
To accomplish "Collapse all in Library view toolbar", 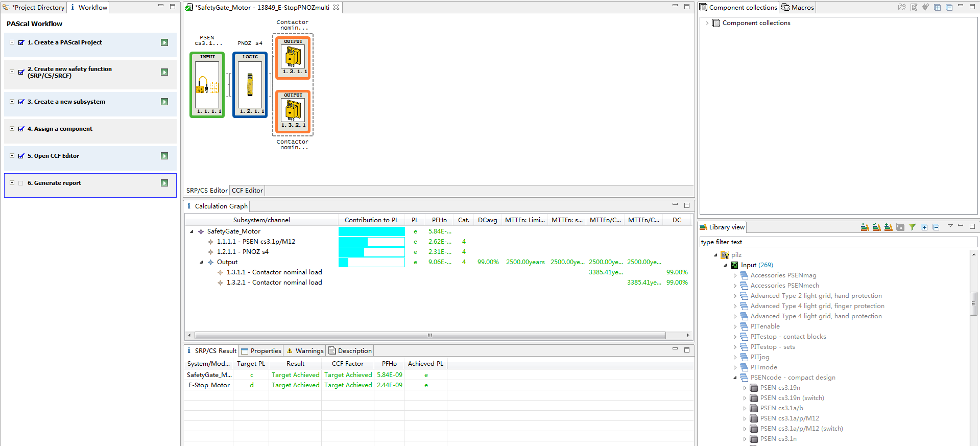I will 936,227.
